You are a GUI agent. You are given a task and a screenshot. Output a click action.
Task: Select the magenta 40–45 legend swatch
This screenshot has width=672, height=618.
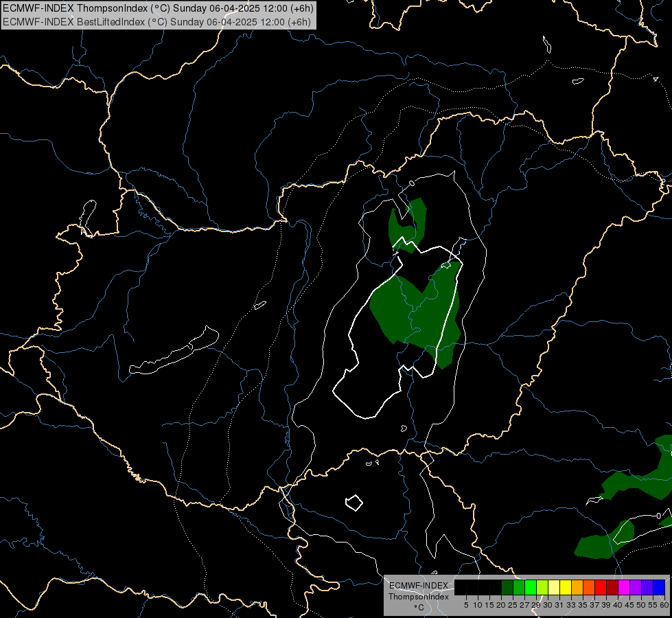click(x=624, y=587)
